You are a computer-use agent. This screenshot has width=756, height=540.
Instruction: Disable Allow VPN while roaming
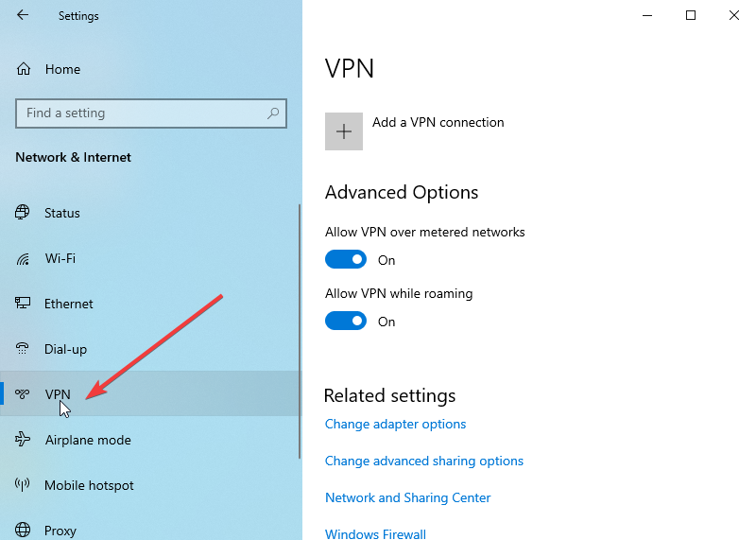pyautogui.click(x=345, y=321)
